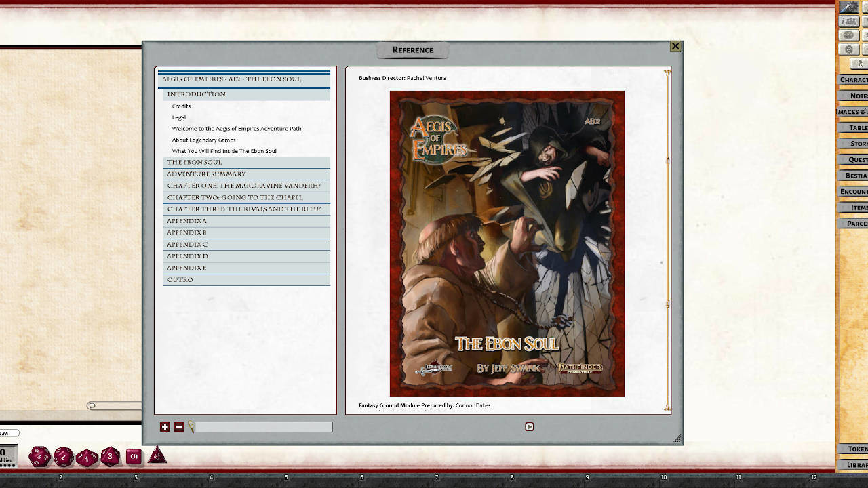
Task: Roll the d6 die showing 5
Action: click(x=133, y=455)
